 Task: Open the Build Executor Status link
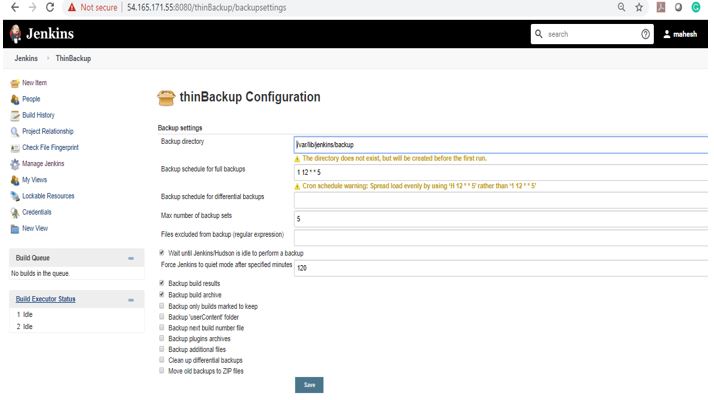tap(45, 299)
